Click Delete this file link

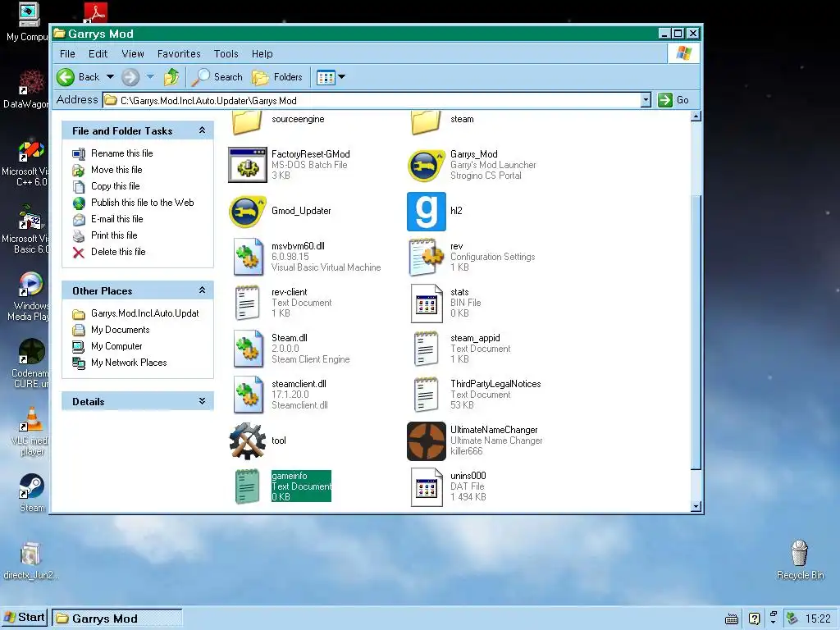(118, 252)
